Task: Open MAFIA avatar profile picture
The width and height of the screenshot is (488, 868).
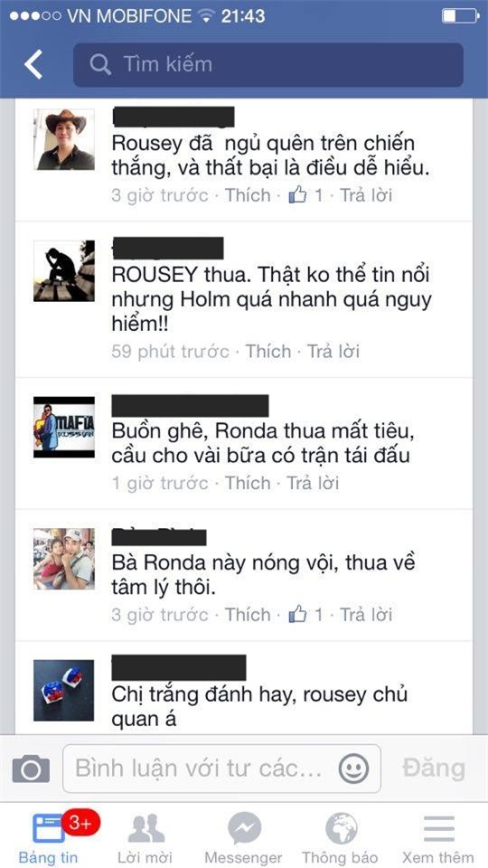Action: tap(64, 427)
